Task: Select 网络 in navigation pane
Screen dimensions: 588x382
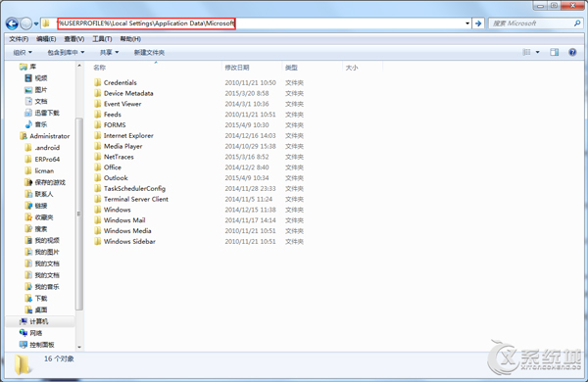Action: coord(30,333)
